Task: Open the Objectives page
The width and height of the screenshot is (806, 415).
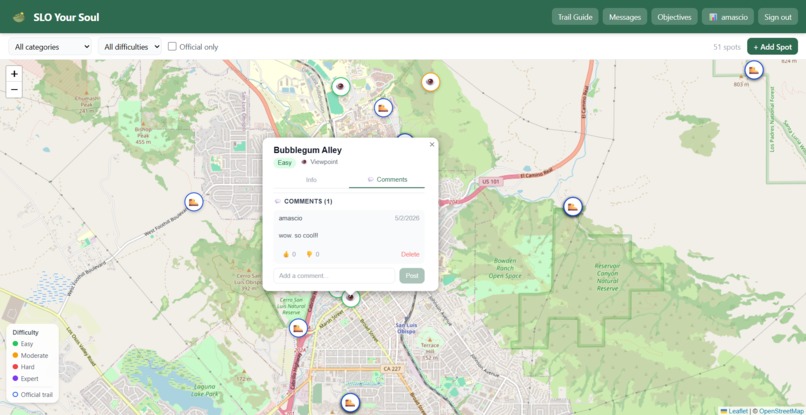Action: coord(674,17)
